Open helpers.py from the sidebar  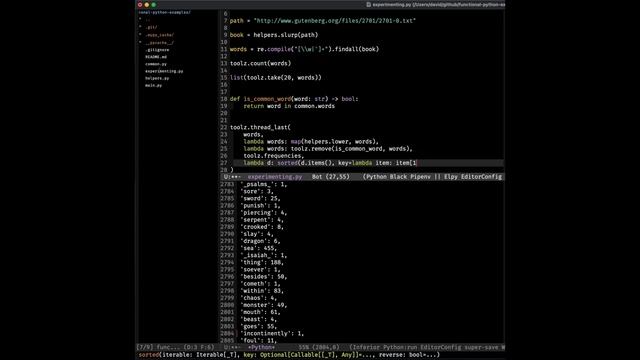(x=157, y=78)
